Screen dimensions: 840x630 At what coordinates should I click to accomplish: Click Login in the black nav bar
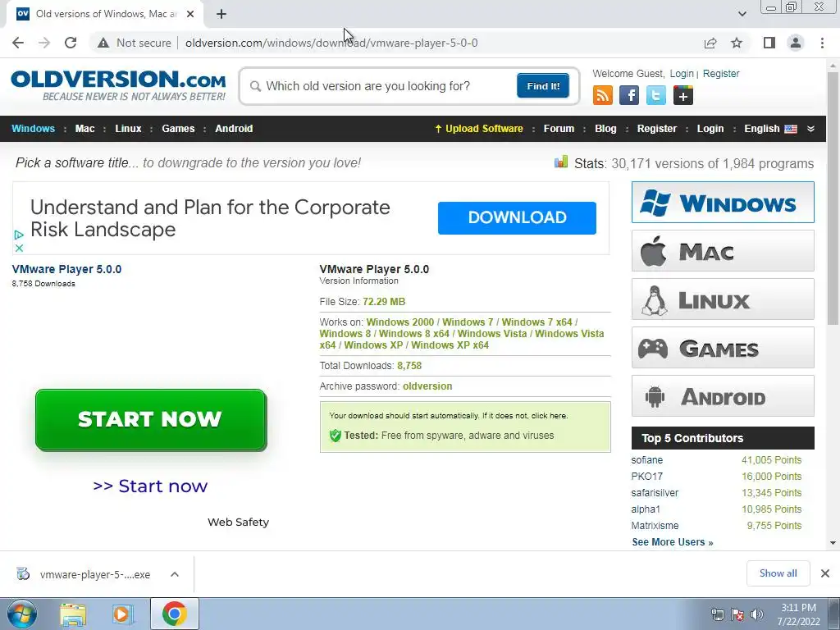point(710,129)
